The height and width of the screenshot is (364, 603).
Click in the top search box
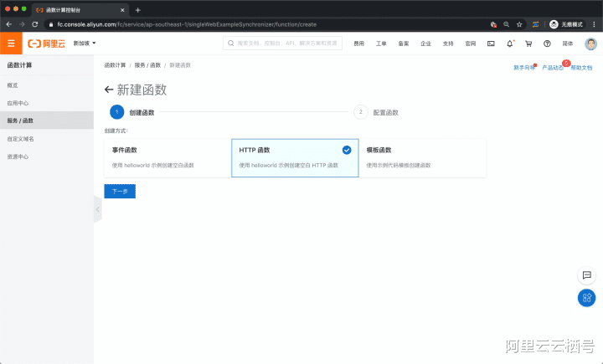coord(283,44)
